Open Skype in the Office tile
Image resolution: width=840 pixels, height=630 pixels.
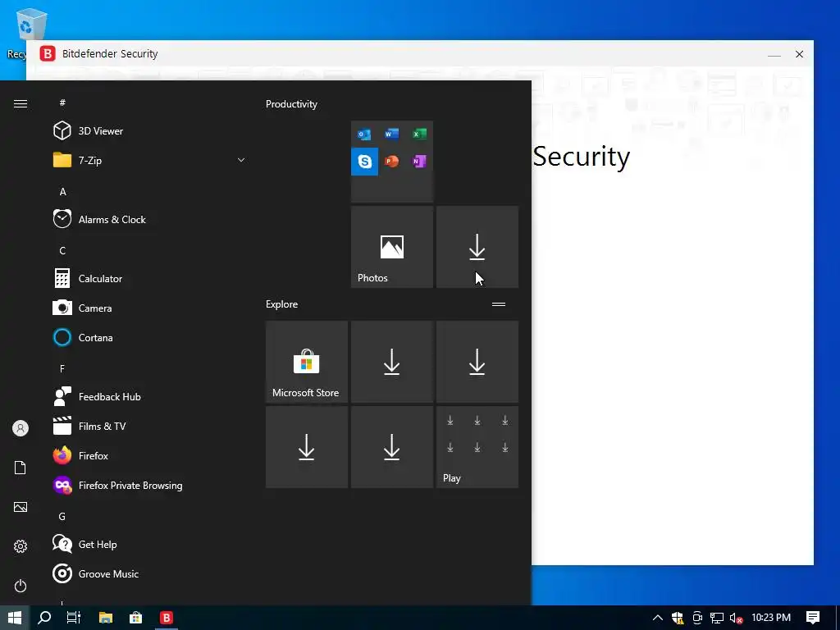tap(364, 162)
